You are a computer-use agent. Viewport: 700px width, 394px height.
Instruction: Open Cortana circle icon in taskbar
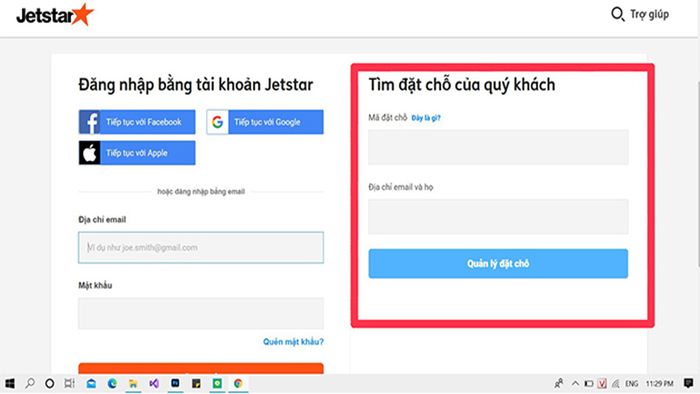pos(50,383)
